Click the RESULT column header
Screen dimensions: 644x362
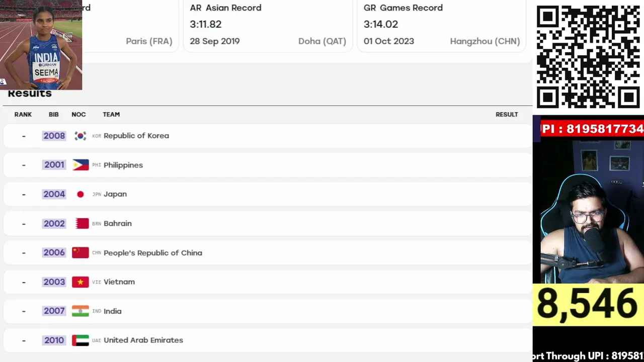(507, 115)
